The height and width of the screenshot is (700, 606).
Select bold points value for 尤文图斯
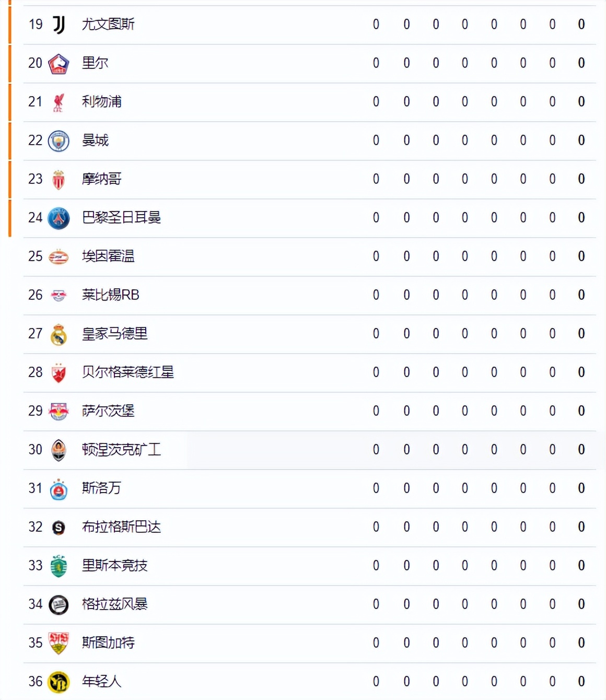pos(581,24)
